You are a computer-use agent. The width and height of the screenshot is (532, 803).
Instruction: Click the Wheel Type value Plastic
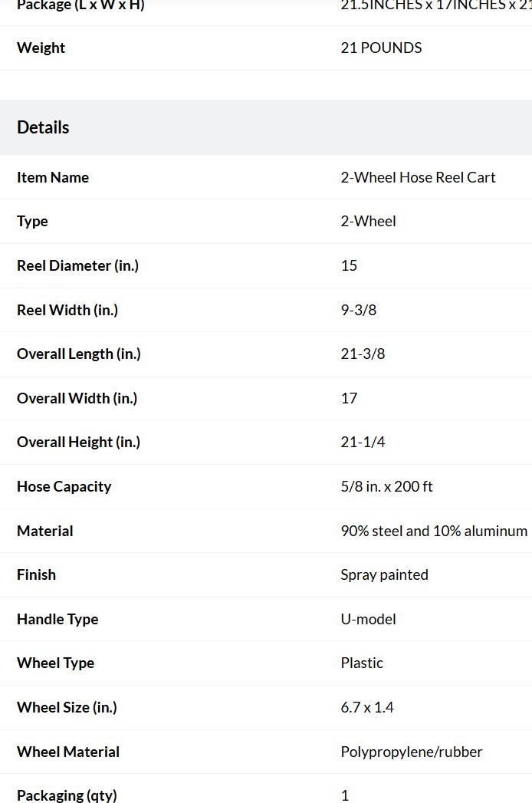(x=362, y=663)
